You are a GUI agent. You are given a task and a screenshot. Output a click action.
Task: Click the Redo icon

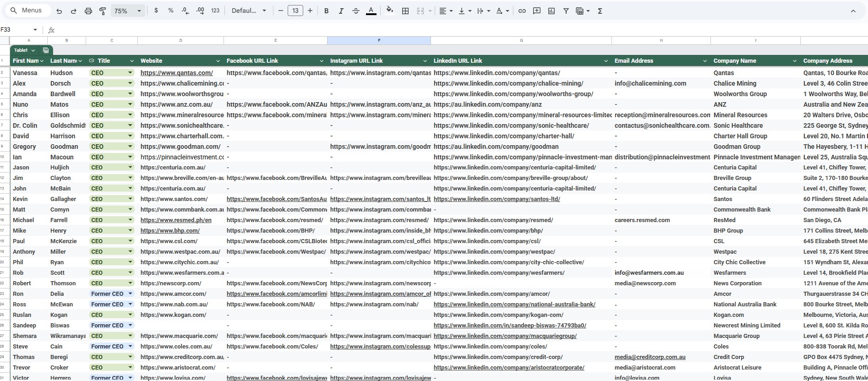[x=73, y=11]
